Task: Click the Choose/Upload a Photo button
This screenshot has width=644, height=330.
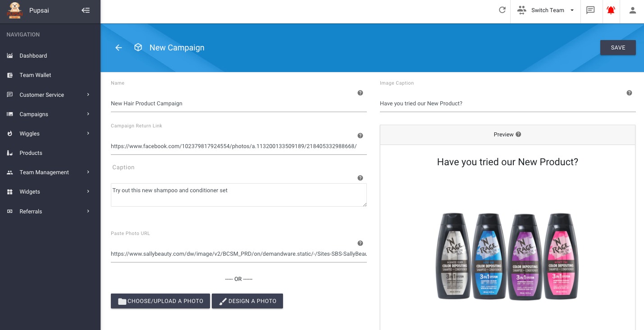Action: [160, 301]
